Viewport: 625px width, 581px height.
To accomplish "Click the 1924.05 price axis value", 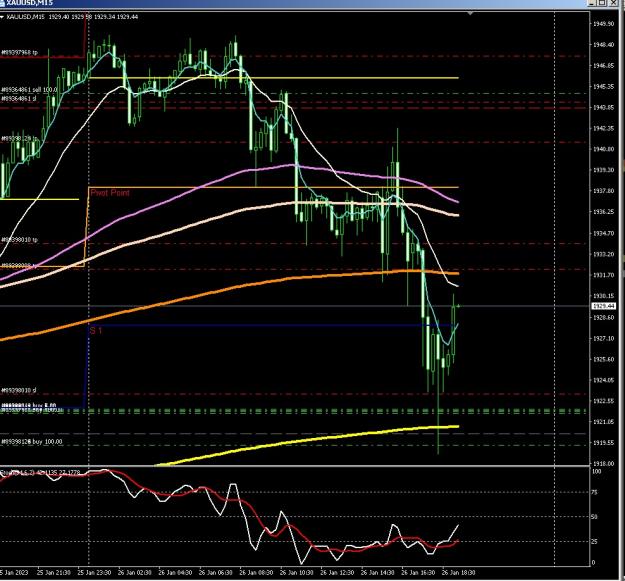I will pos(603,380).
